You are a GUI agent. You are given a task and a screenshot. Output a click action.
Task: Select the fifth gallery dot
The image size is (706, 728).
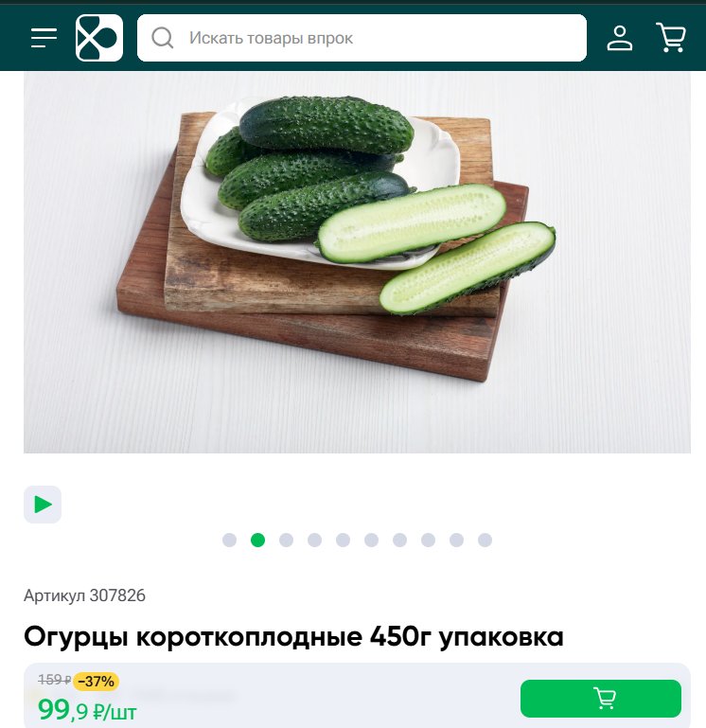pos(343,540)
